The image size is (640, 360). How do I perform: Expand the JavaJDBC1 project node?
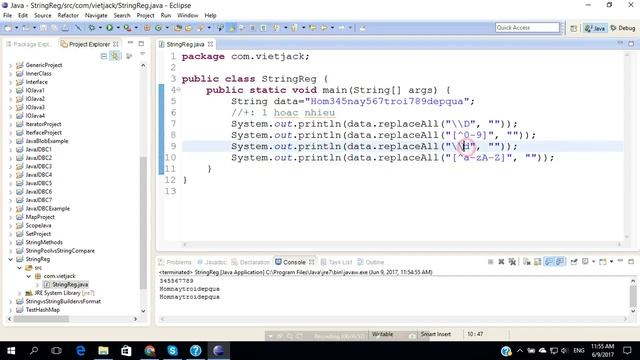(10, 149)
